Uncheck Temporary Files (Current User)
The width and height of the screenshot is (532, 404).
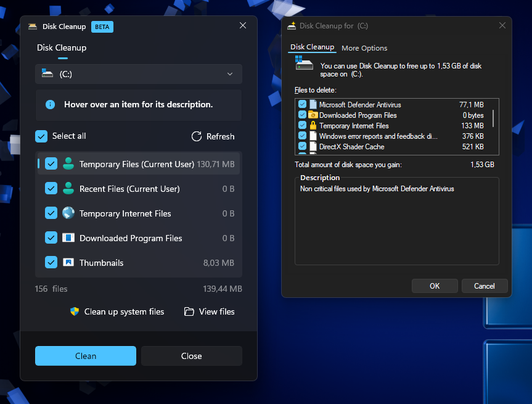[51, 164]
